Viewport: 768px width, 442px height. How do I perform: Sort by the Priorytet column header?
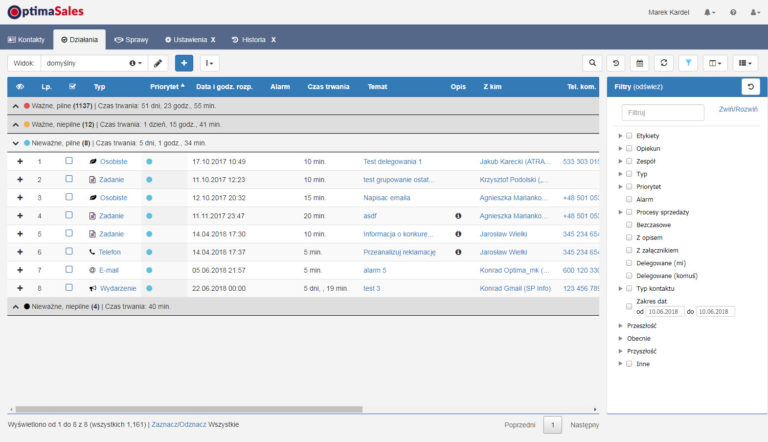pos(167,87)
